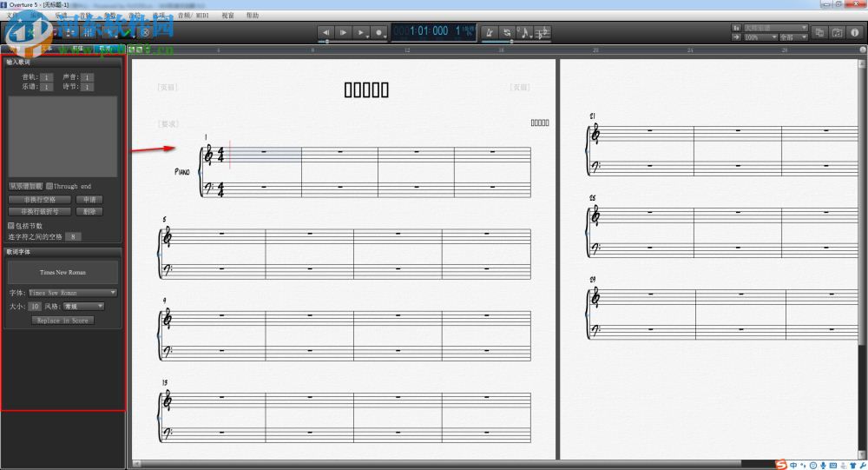Switch to the 和弦 panel tab
868x470 pixels.
click(77, 49)
